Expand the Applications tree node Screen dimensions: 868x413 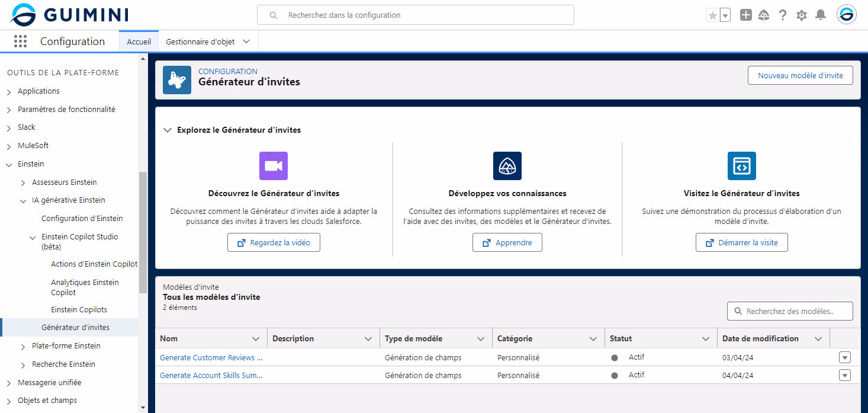pyautogui.click(x=9, y=92)
